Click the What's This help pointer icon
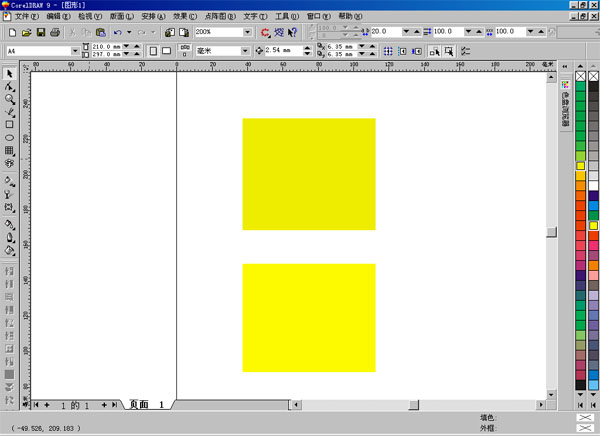The width and height of the screenshot is (600, 436). (292, 33)
